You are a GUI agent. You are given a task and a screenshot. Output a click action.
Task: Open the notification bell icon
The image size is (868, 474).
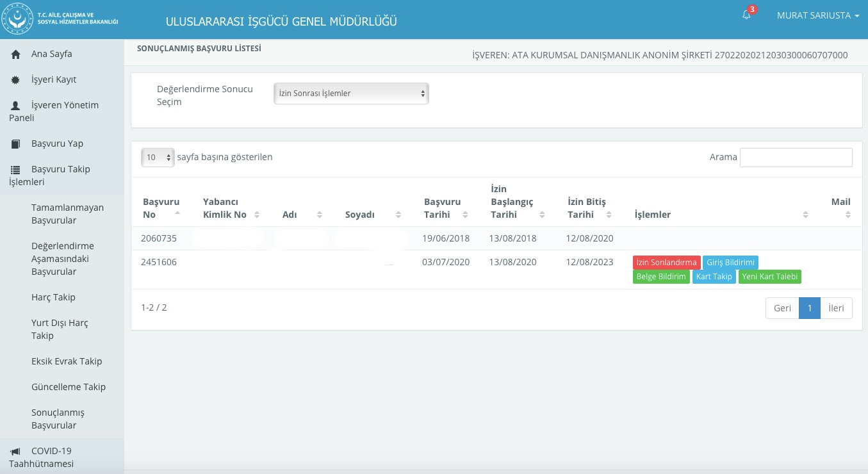pyautogui.click(x=746, y=15)
